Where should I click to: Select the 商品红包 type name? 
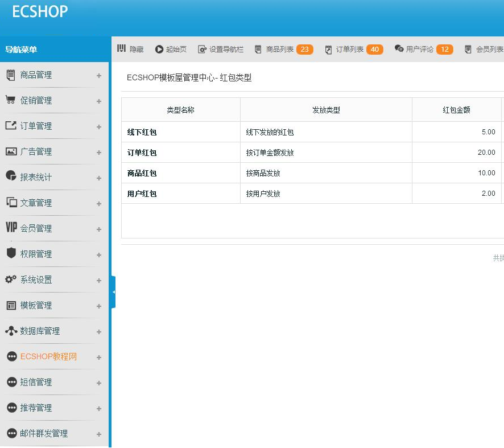pos(142,174)
